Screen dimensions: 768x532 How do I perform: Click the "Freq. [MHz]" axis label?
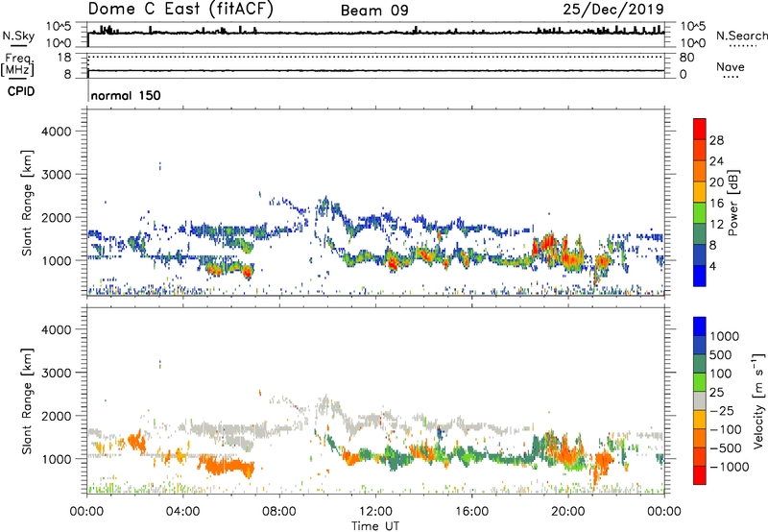(17, 64)
